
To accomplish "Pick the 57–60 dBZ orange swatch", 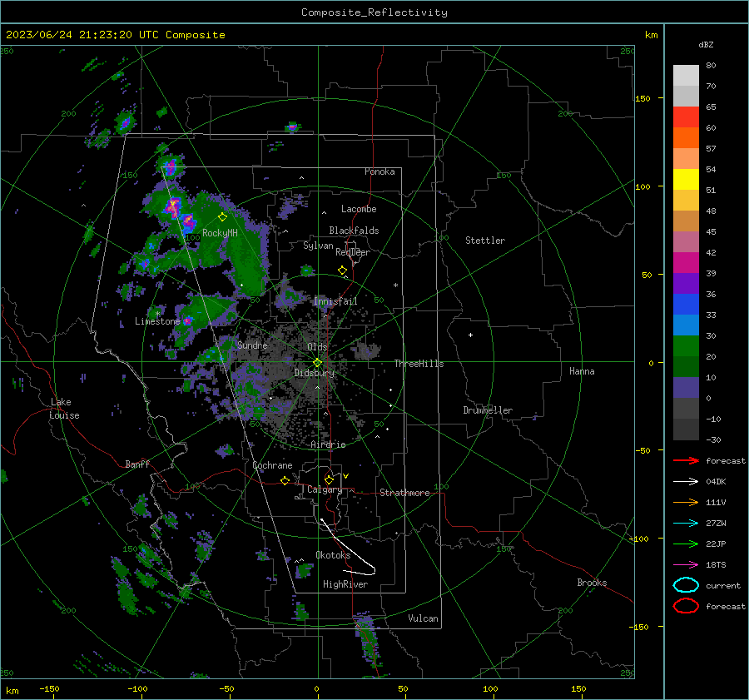I will click(686, 138).
